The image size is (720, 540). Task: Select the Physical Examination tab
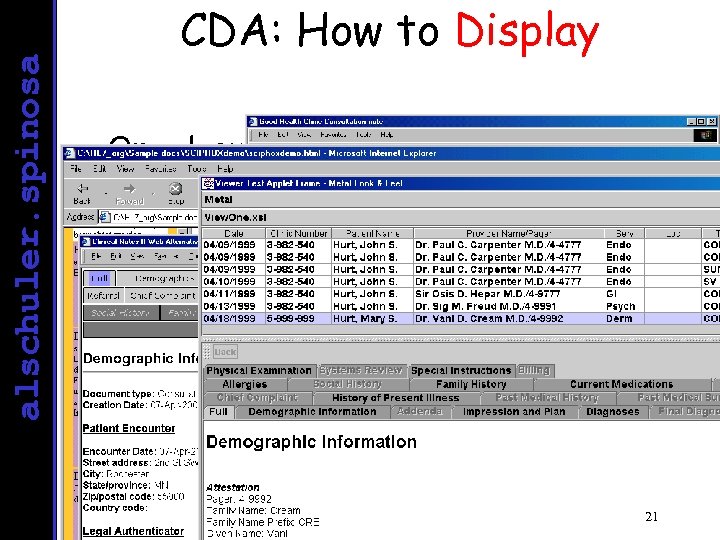[x=259, y=371]
